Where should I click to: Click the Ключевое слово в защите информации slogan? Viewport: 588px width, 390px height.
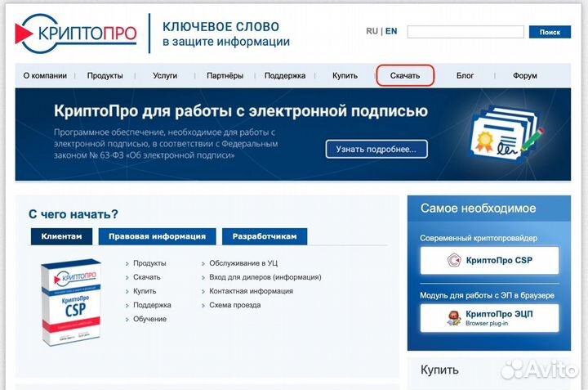(226, 34)
